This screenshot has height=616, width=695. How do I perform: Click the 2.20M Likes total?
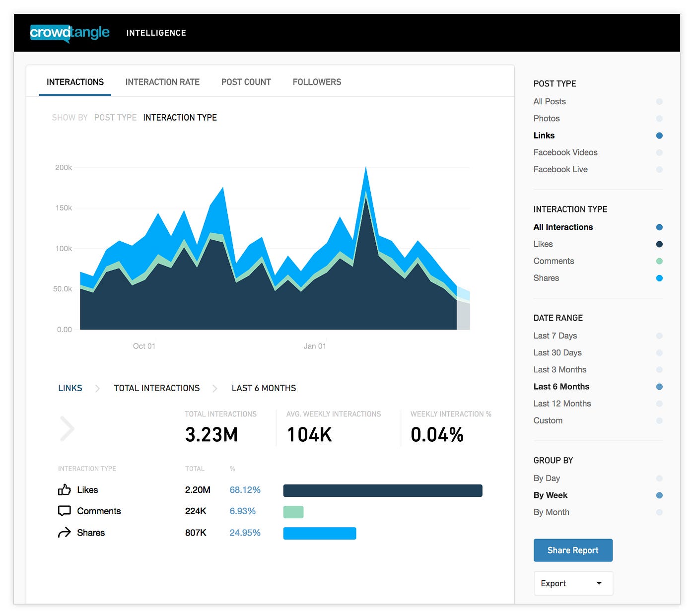click(198, 490)
